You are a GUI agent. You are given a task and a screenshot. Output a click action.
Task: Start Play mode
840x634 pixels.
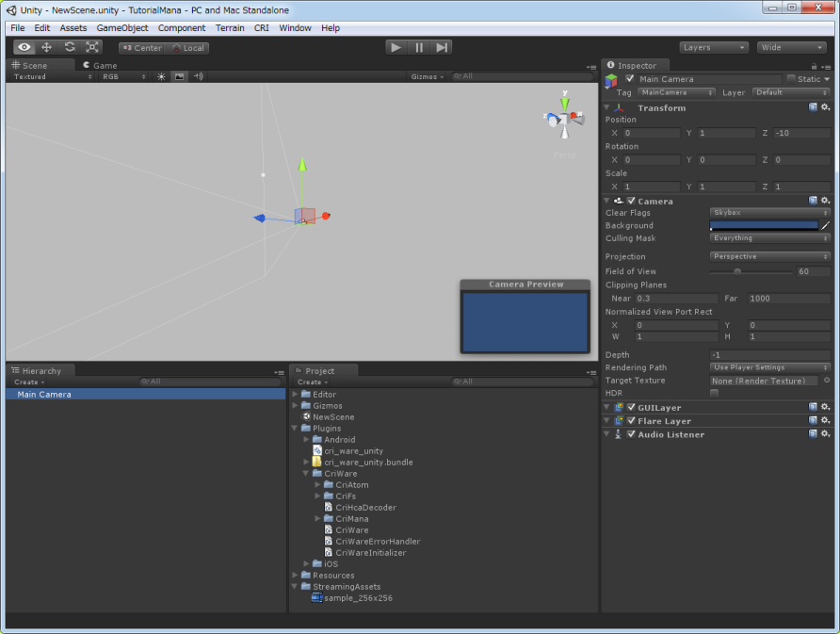(396, 47)
